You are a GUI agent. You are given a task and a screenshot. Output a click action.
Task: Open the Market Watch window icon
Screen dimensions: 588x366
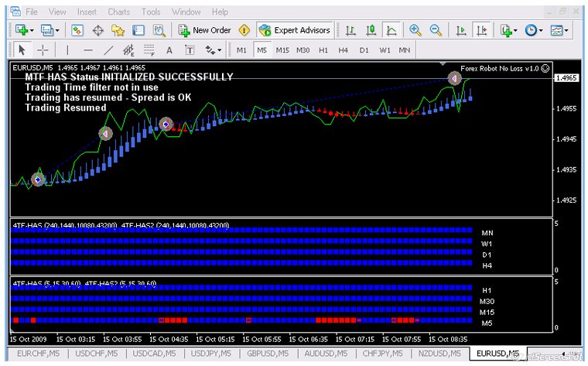77,30
